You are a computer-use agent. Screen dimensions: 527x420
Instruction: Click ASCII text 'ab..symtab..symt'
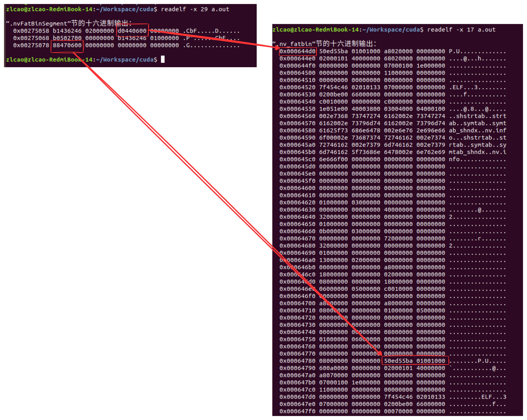click(478, 123)
